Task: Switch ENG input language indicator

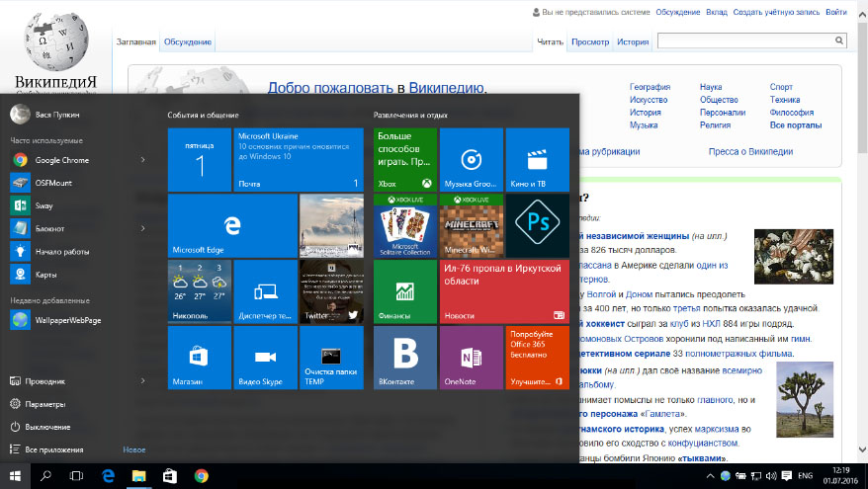Action: 805,476
